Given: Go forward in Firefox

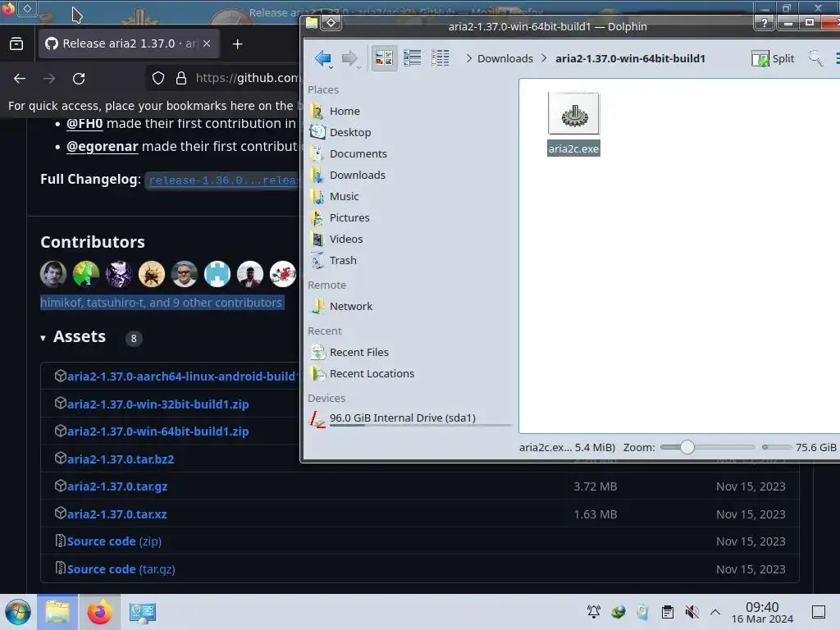Looking at the screenshot, I should [49, 79].
